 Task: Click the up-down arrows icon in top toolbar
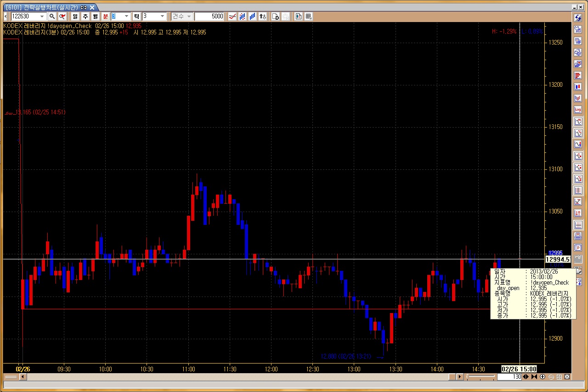tap(262, 17)
